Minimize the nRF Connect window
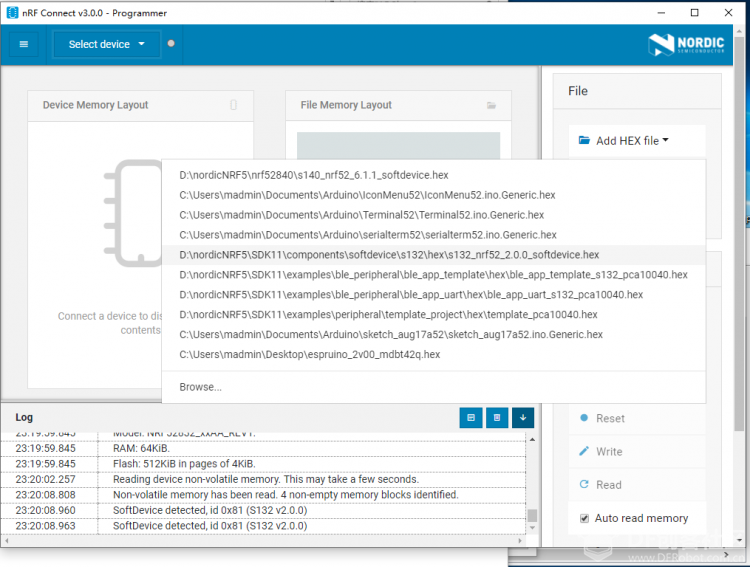Viewport: 750px width, 567px height. click(662, 13)
